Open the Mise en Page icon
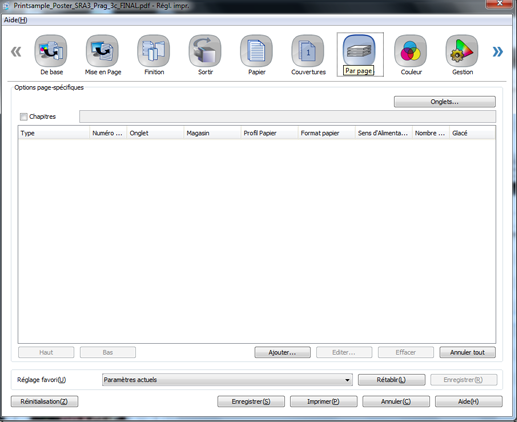The image size is (517, 422). point(102,51)
